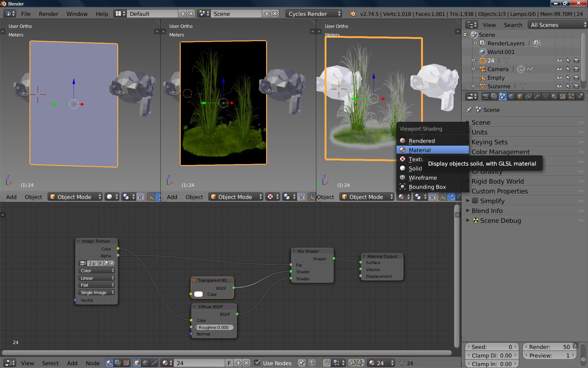Toggle viewport visibility eye for Camera
Viewport: 588px width, 368px height.
559,69
